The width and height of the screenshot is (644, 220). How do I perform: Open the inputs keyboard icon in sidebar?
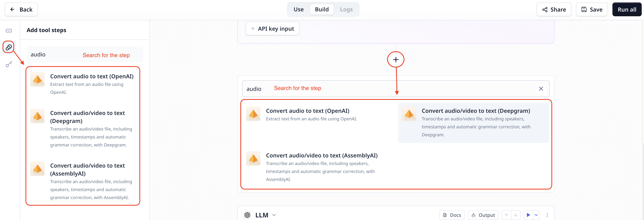point(9,30)
